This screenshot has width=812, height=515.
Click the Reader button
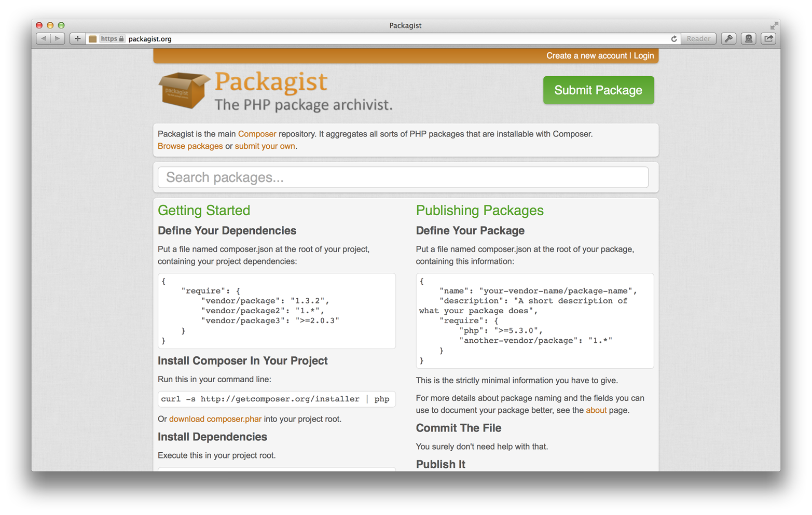[x=698, y=38]
